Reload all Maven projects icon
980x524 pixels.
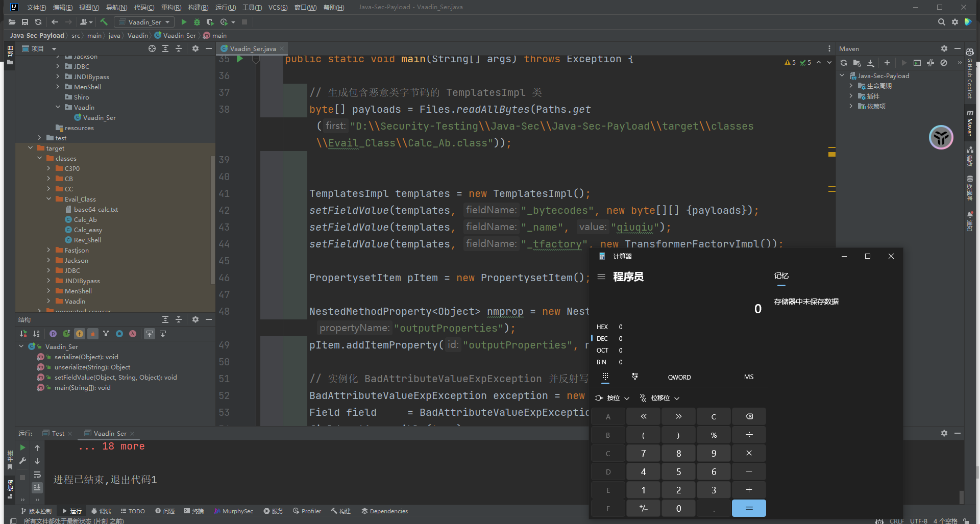tap(844, 63)
